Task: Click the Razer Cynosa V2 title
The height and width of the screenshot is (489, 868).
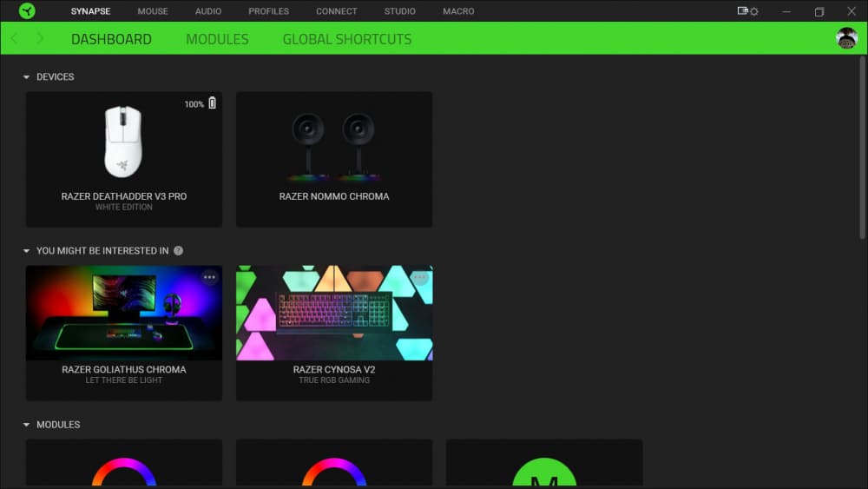Action: click(x=334, y=369)
